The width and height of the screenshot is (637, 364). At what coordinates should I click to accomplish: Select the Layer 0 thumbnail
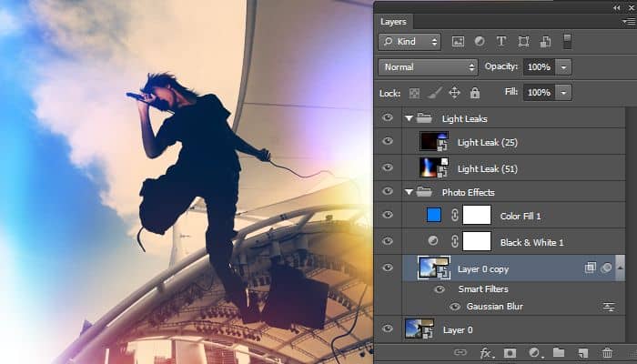coord(419,329)
